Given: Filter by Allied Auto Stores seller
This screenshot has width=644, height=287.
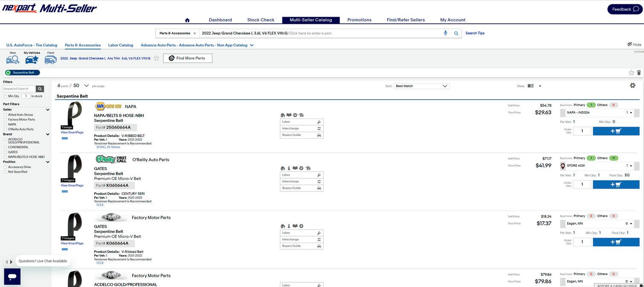Looking at the screenshot, I should [x=5, y=115].
